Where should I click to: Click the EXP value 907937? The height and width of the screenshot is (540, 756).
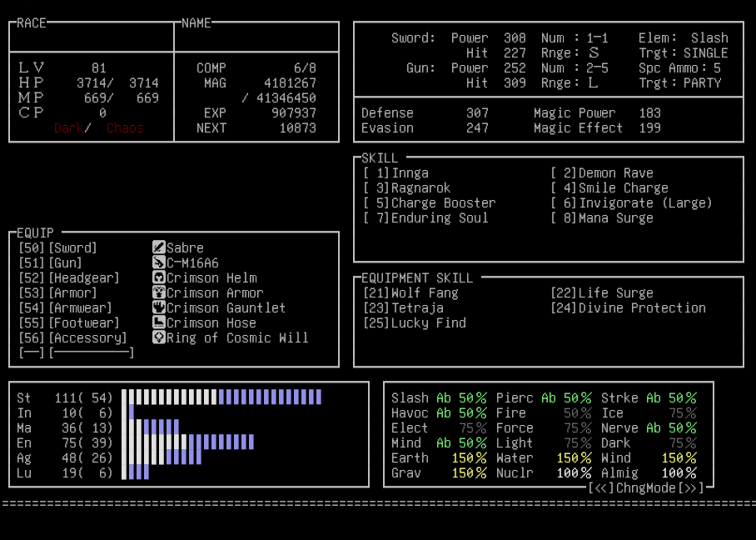click(294, 113)
